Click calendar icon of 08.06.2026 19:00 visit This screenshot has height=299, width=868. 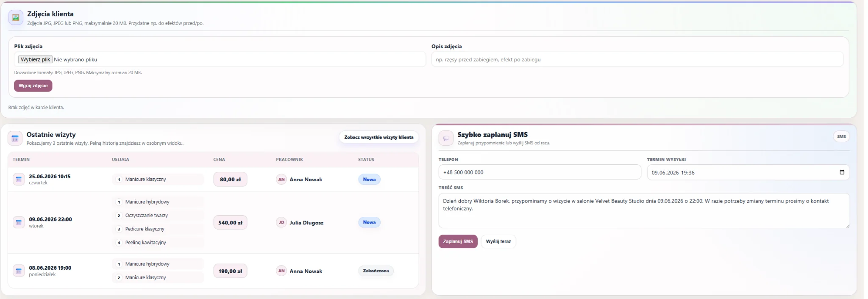click(x=19, y=271)
